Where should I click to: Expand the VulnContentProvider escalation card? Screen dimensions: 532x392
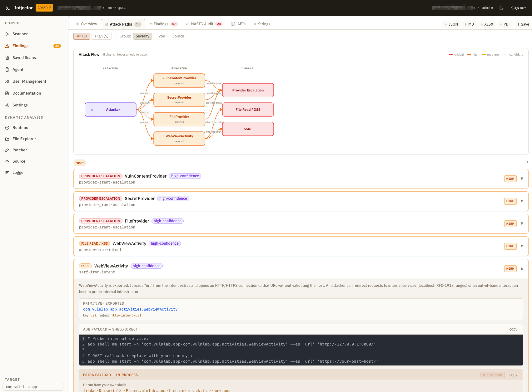coord(301,179)
